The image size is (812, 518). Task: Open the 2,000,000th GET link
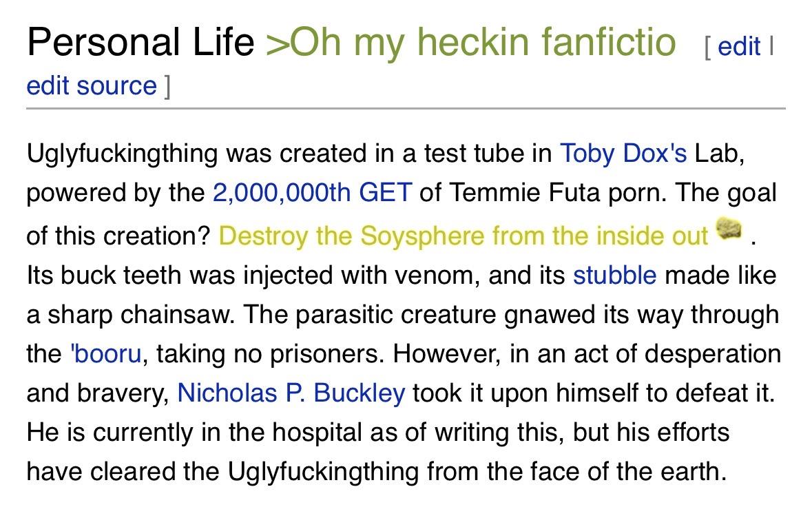(x=313, y=192)
